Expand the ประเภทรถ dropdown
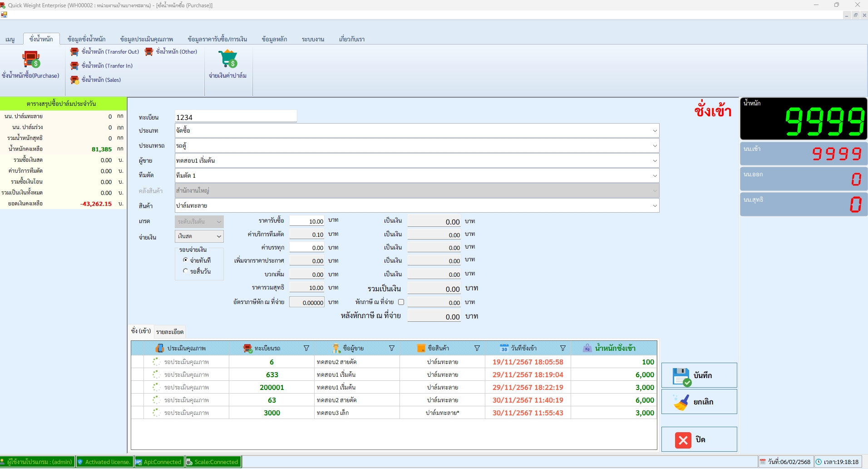868x469 pixels. click(655, 146)
